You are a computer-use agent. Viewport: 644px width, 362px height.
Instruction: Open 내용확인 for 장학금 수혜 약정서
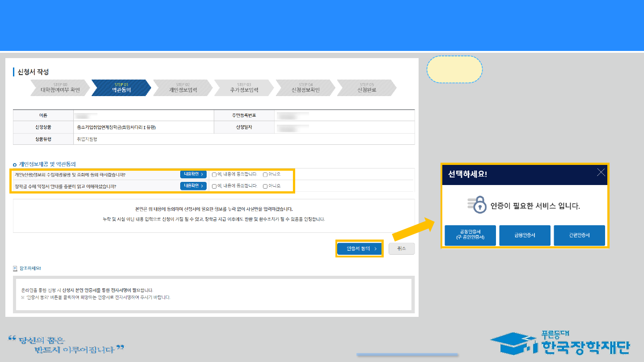click(193, 186)
